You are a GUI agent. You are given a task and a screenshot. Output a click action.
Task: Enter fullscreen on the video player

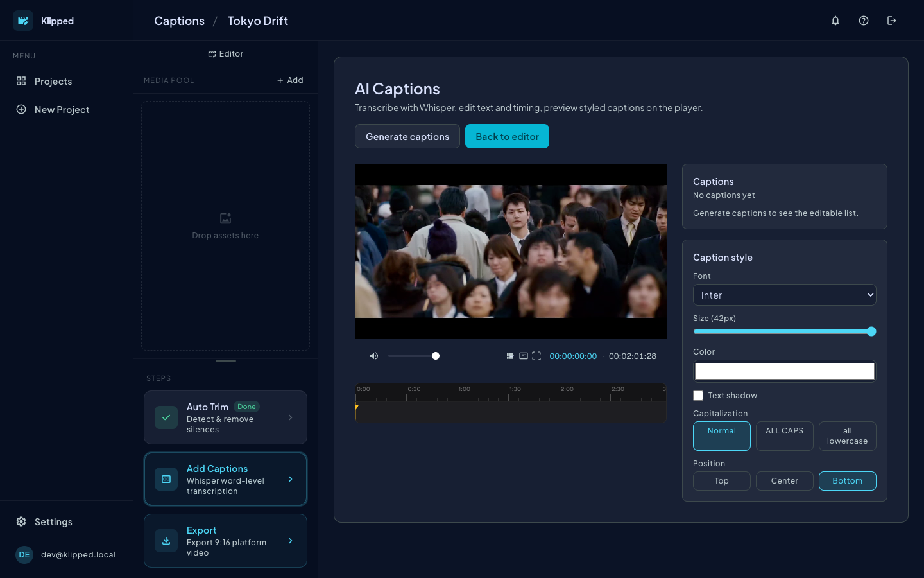pyautogui.click(x=536, y=356)
